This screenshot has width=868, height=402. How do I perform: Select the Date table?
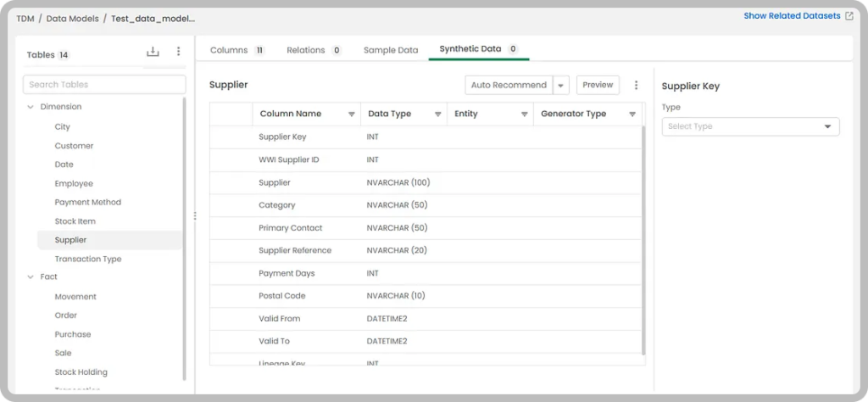64,165
